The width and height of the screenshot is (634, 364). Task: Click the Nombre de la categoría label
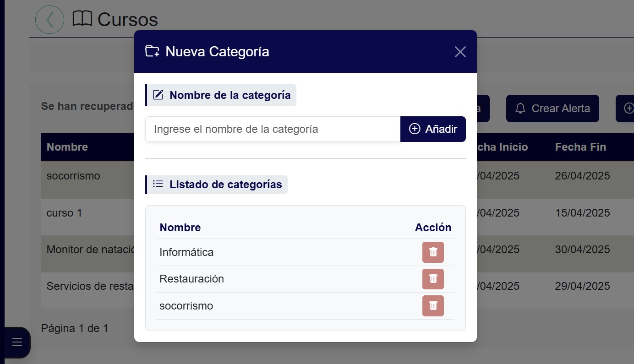230,95
